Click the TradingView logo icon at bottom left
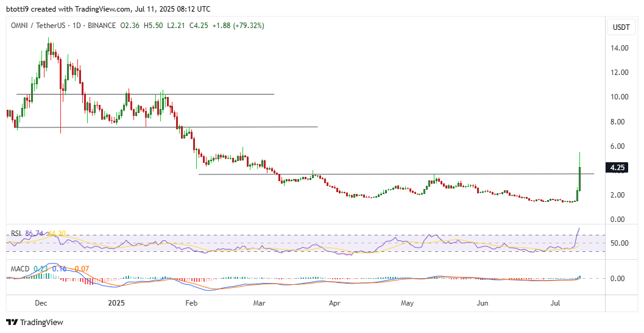This screenshot has height=333, width=644. 12,322
